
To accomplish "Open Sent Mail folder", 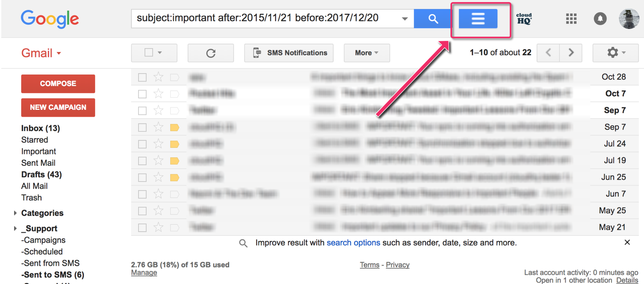I will pyautogui.click(x=38, y=163).
